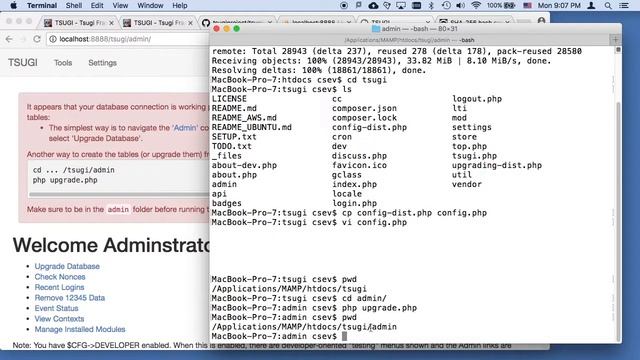
Task: Click the Check Nonces link
Action: tap(60, 277)
